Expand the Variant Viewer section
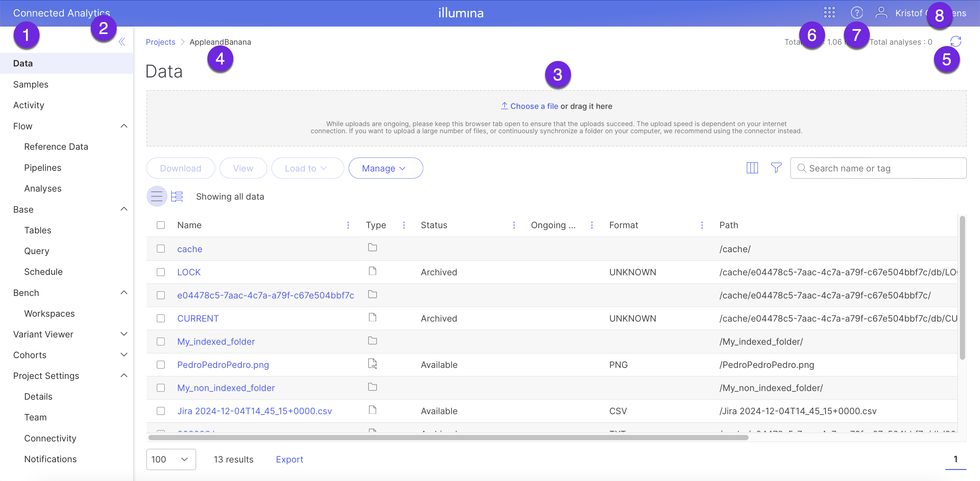This screenshot has height=481, width=980. pyautogui.click(x=124, y=334)
